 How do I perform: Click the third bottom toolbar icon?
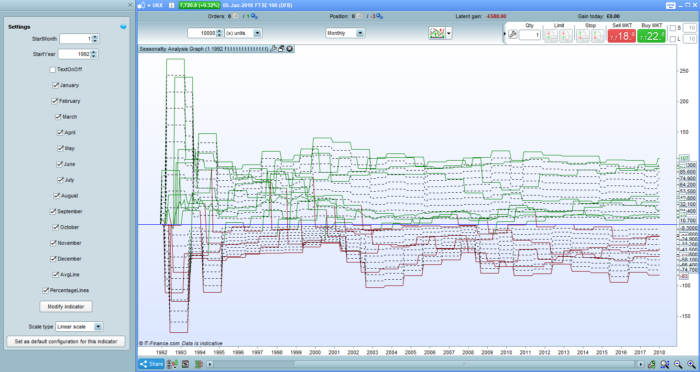click(x=185, y=364)
